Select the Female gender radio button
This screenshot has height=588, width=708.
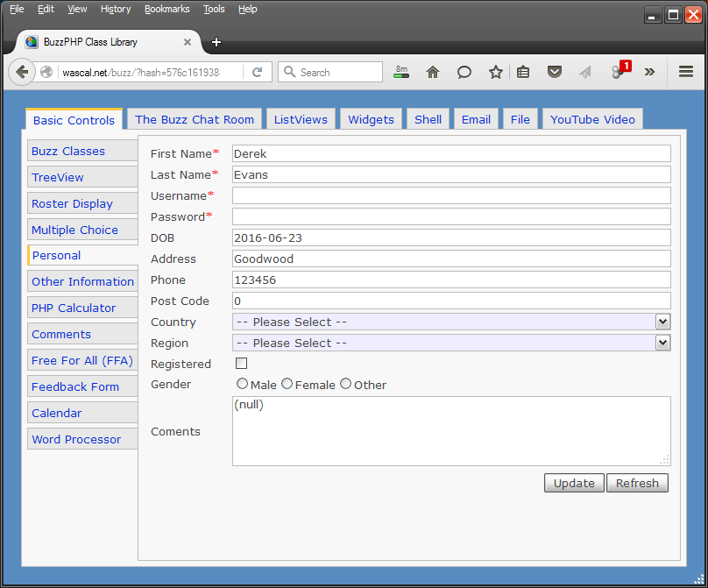[x=287, y=383]
